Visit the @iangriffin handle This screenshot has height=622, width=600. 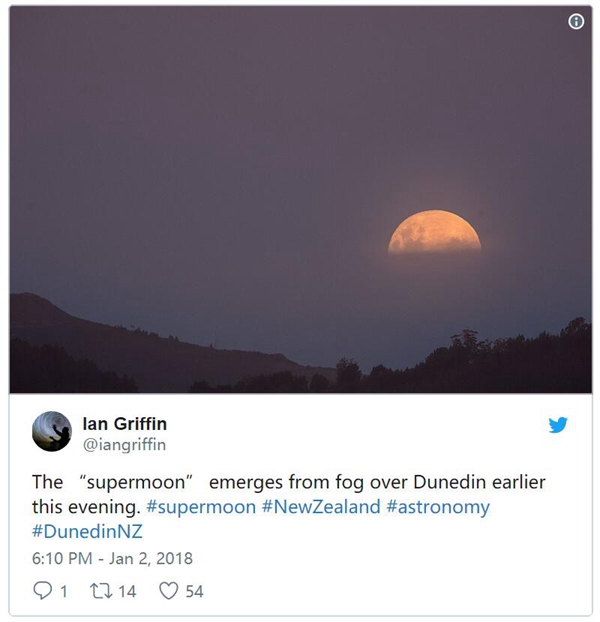point(124,445)
